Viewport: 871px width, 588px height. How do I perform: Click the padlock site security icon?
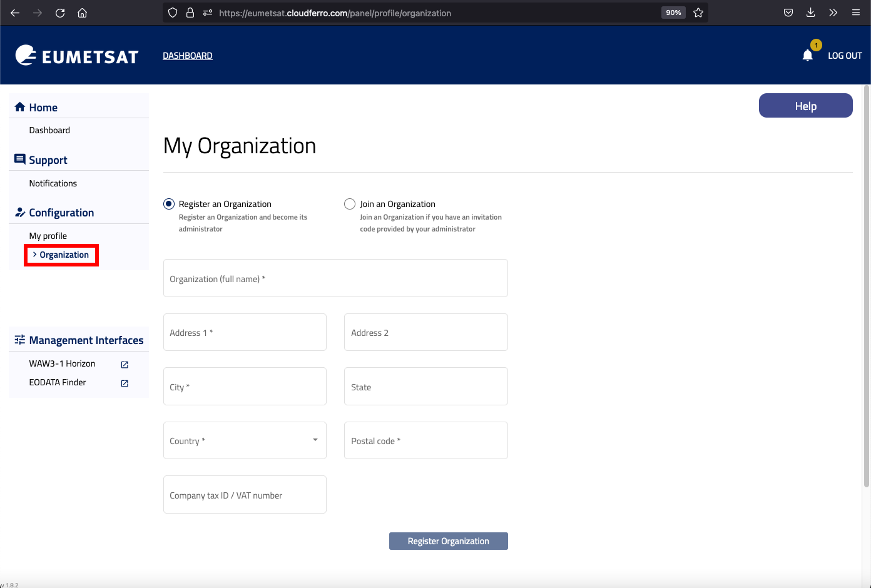click(190, 13)
